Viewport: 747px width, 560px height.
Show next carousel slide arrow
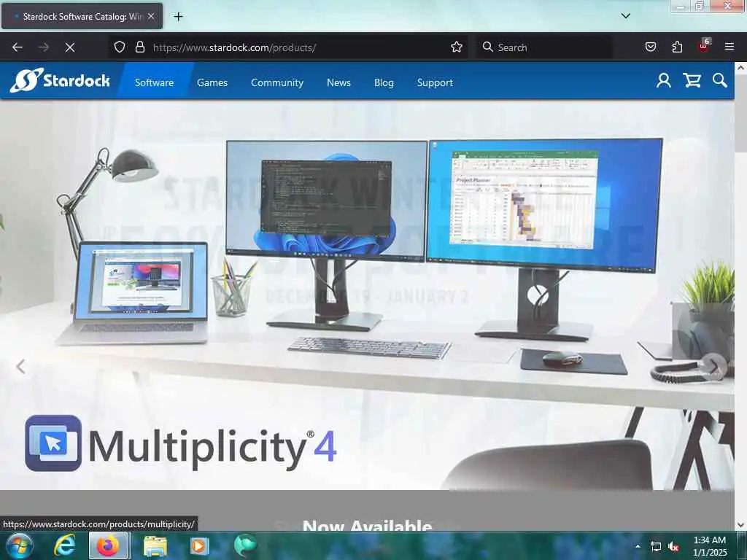(x=713, y=367)
